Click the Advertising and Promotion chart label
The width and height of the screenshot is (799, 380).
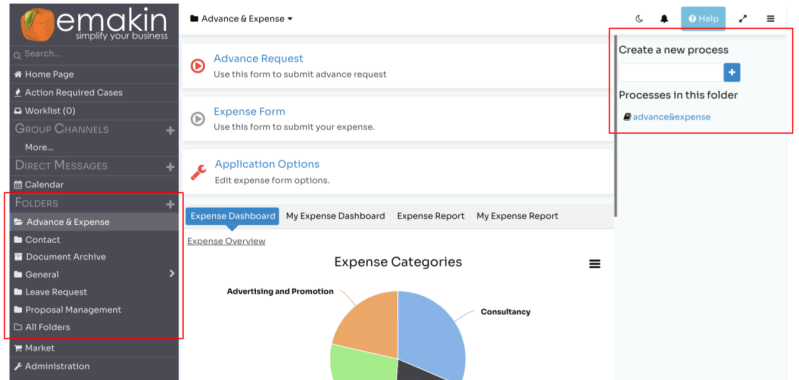[280, 292]
